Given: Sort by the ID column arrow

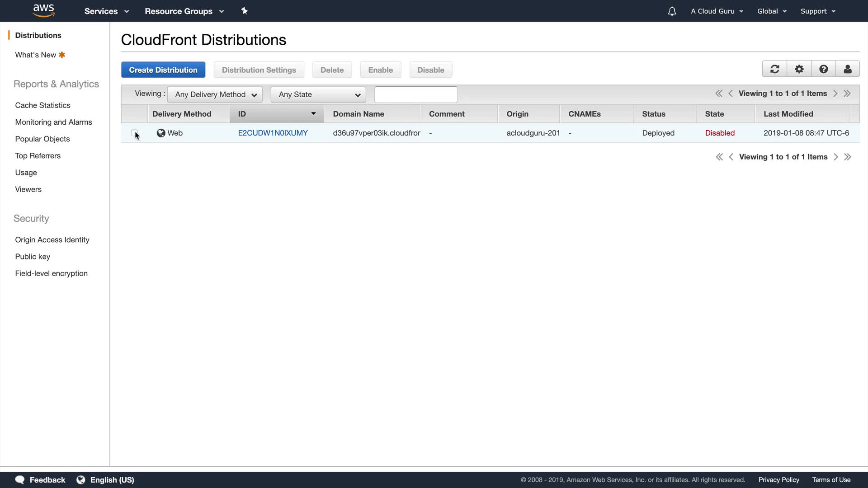Looking at the screenshot, I should coord(313,113).
